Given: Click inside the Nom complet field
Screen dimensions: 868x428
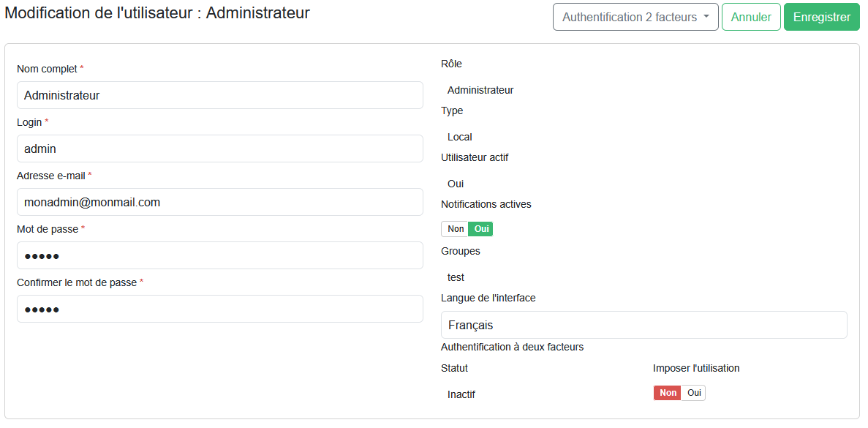Looking at the screenshot, I should tap(219, 95).
